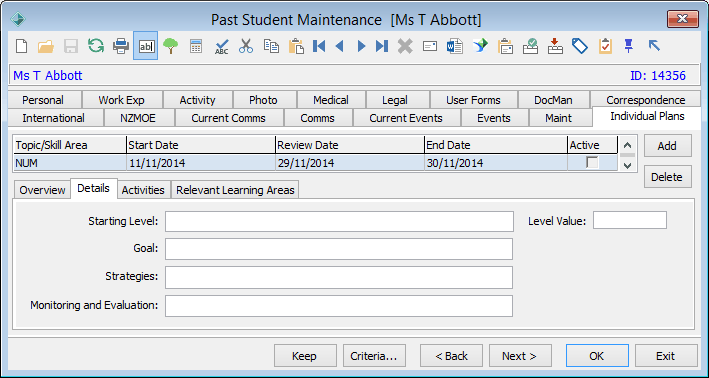Copy using the two-pages icon
This screenshot has height=378, width=709.
click(x=271, y=46)
